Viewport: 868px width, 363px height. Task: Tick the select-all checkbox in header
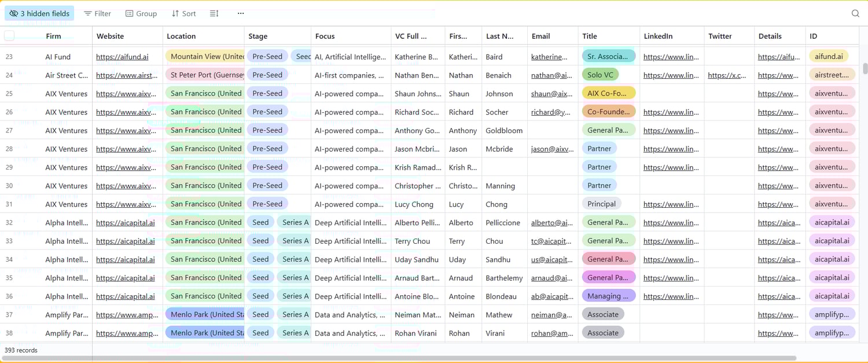(x=9, y=36)
